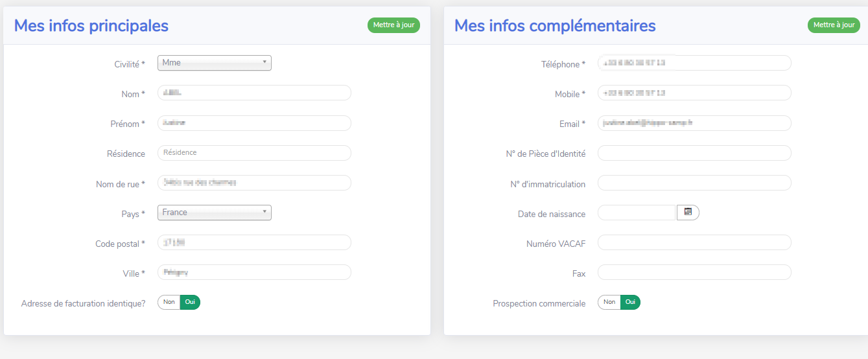868x359 pixels.
Task: Click the Date de naissance text field
Action: coord(636,213)
